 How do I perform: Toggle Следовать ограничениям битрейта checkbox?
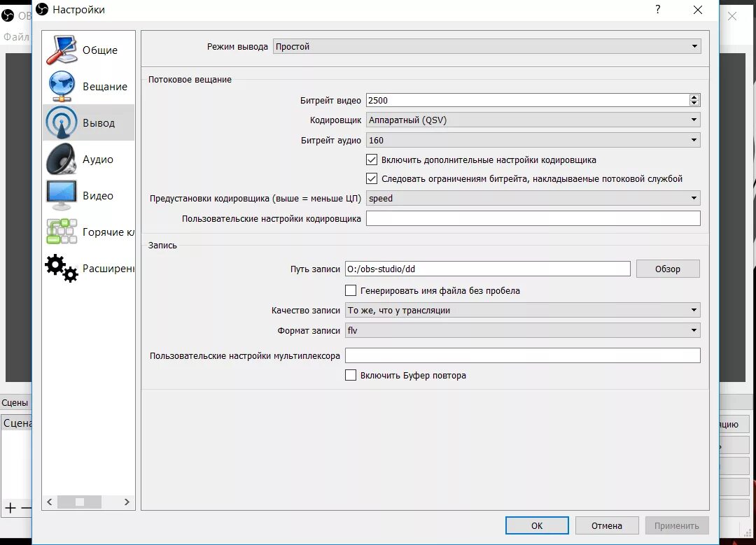(372, 179)
